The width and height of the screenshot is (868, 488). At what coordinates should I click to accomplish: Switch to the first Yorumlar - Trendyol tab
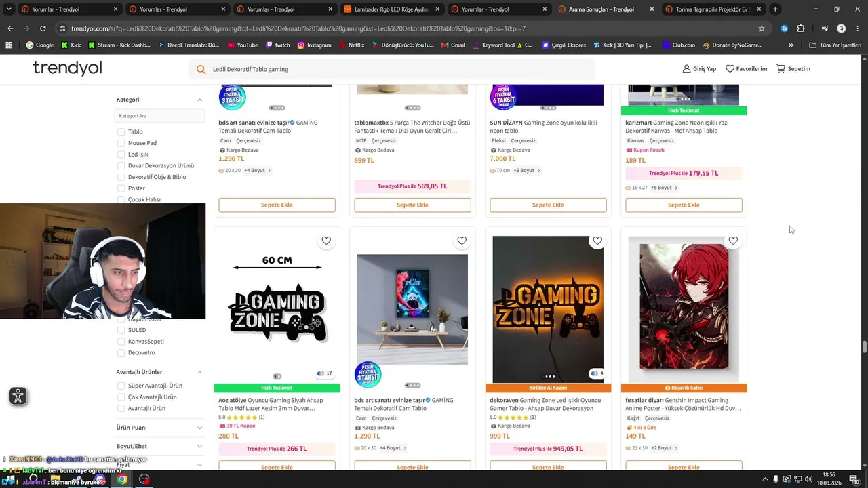(x=71, y=9)
